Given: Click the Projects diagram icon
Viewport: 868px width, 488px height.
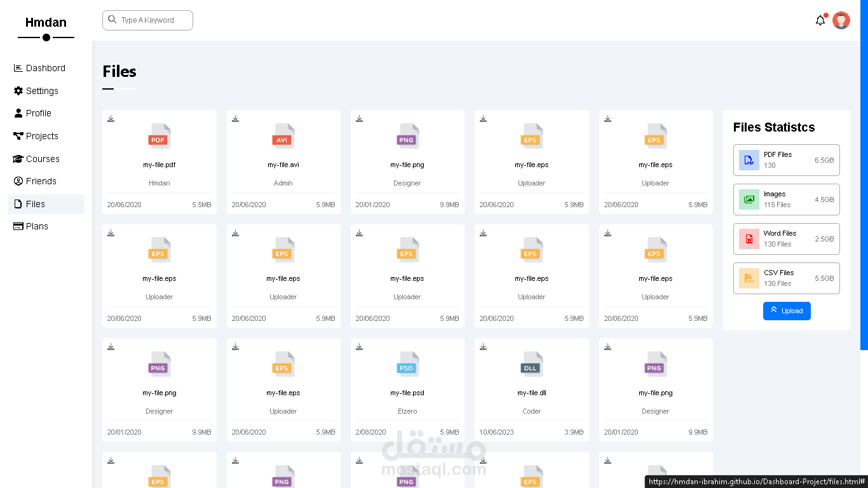Looking at the screenshot, I should pos(18,136).
